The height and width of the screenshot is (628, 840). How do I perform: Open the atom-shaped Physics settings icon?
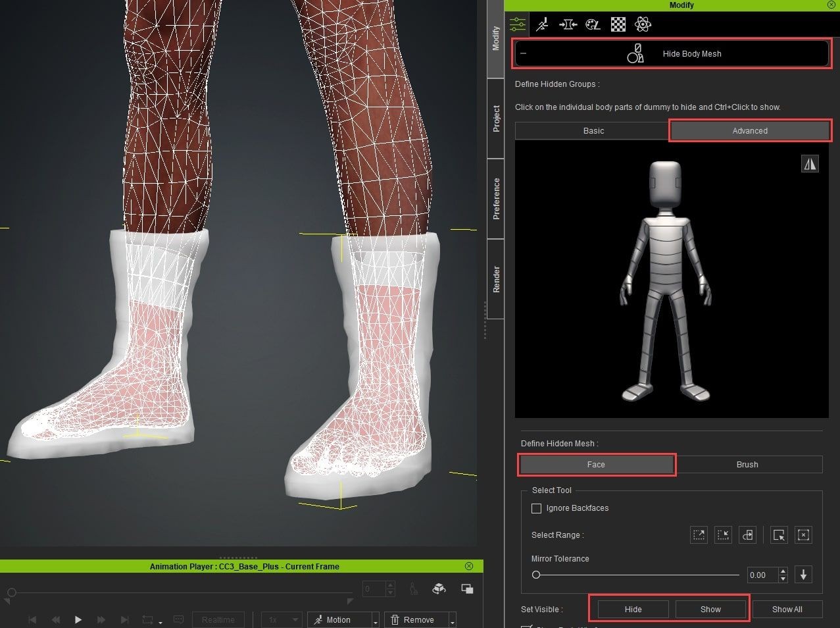pyautogui.click(x=643, y=25)
